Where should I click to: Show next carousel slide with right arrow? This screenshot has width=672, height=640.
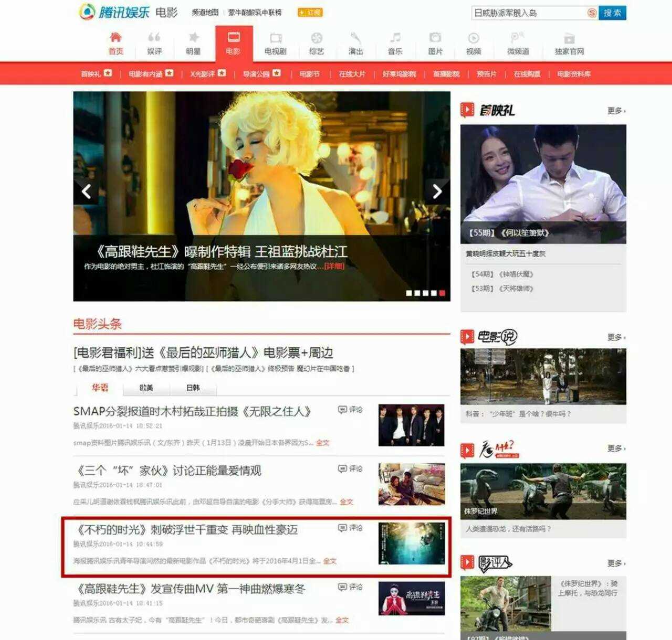coord(437,191)
